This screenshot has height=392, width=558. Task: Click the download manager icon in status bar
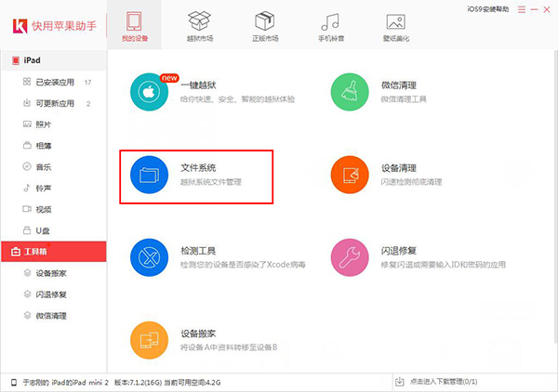coord(400,382)
